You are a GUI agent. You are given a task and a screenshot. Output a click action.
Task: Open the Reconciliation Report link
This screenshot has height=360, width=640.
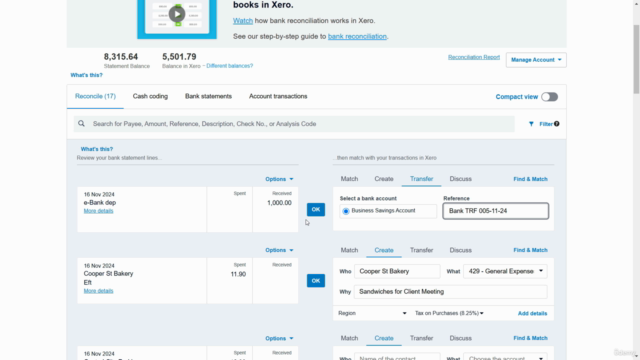click(473, 57)
